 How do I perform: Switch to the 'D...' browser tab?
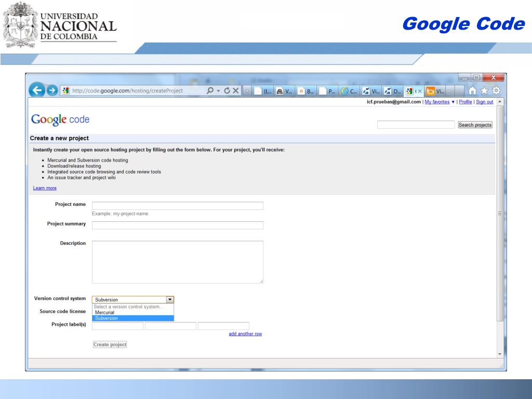pos(393,91)
